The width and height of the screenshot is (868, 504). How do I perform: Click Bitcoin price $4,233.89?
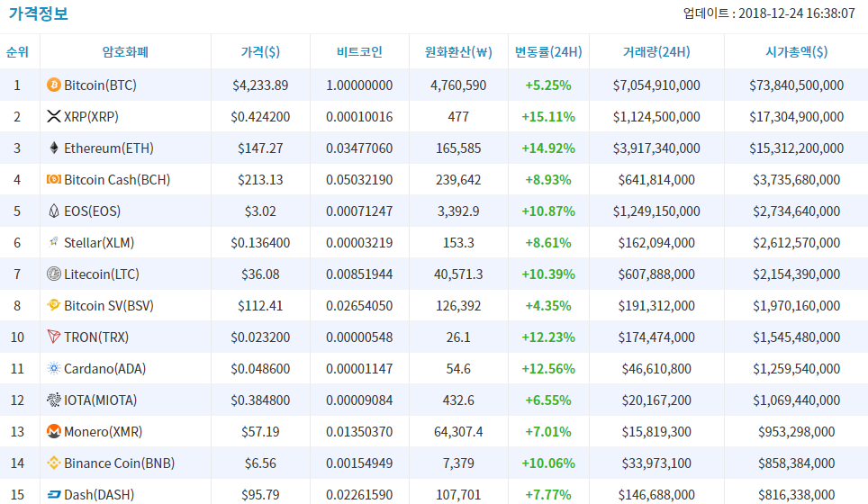[x=260, y=85]
